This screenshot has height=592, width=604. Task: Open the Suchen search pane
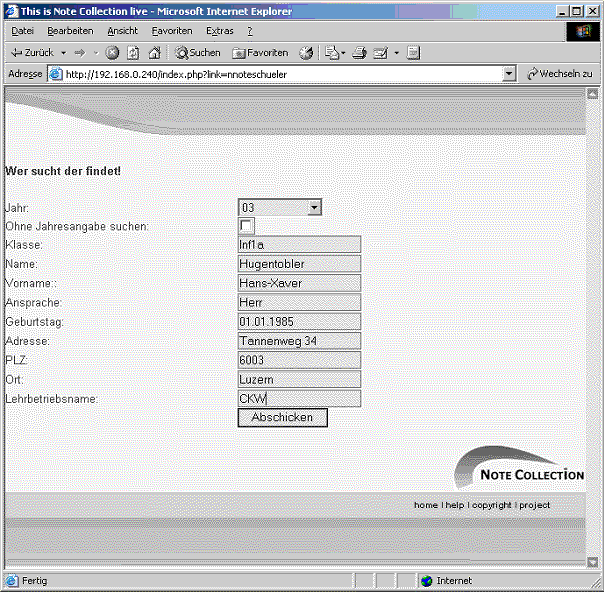pos(198,53)
